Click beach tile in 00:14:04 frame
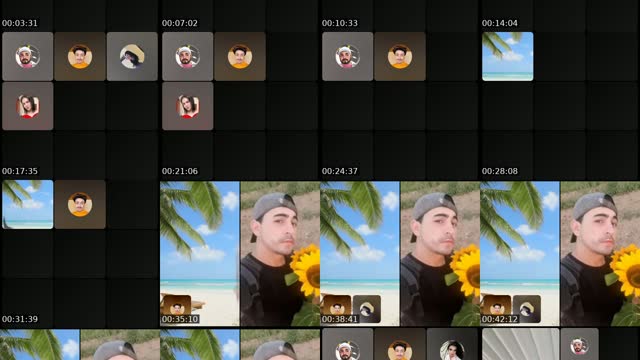Screen dimensions: 640x360 tap(507, 56)
